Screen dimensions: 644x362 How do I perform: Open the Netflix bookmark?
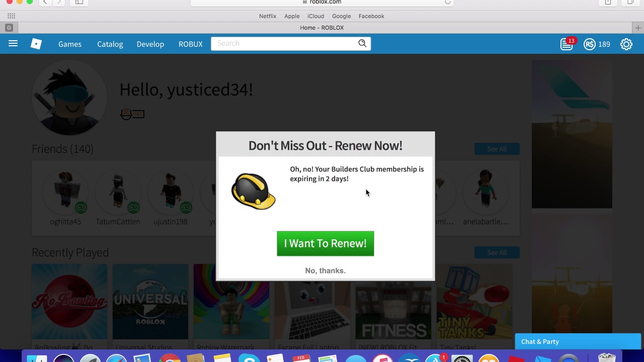268,16
